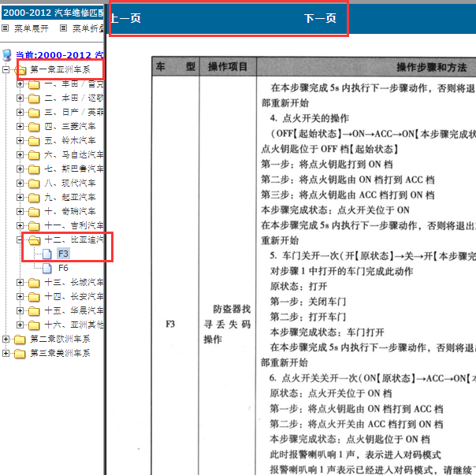Click 菜单展开 to expand the menu
This screenshot has width=476, height=475.
32,28
